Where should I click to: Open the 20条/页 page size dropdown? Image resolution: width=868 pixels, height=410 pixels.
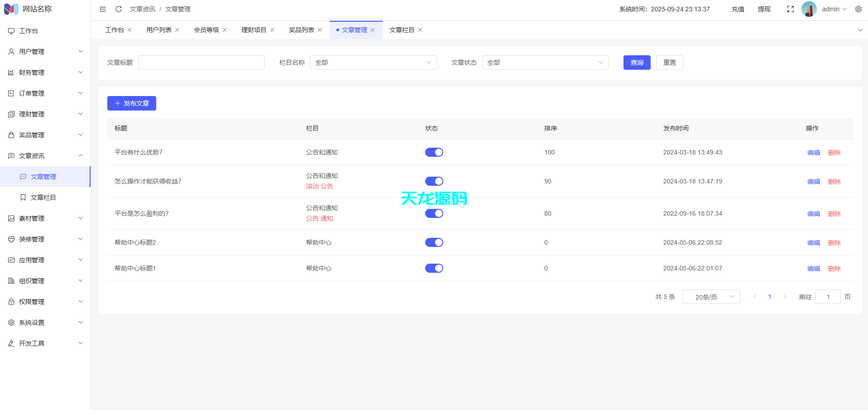click(710, 297)
